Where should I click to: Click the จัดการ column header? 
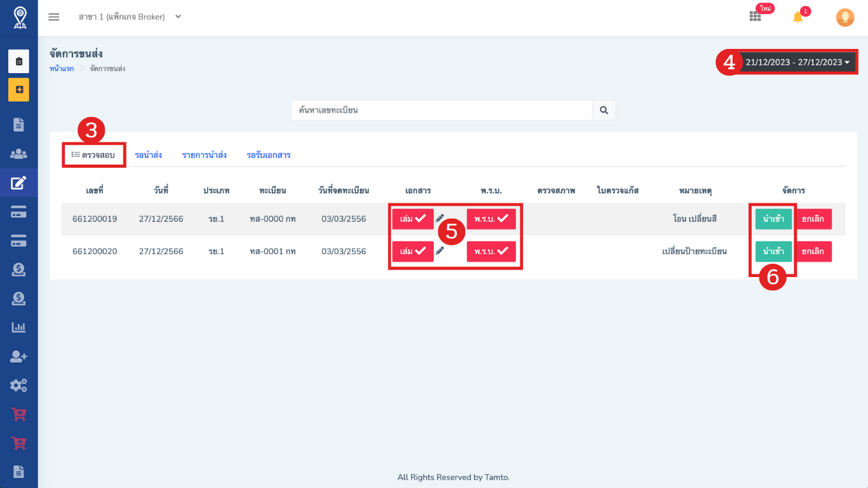794,191
